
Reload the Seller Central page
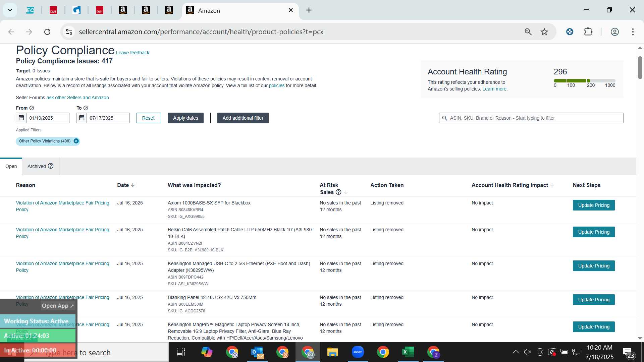[47, 32]
